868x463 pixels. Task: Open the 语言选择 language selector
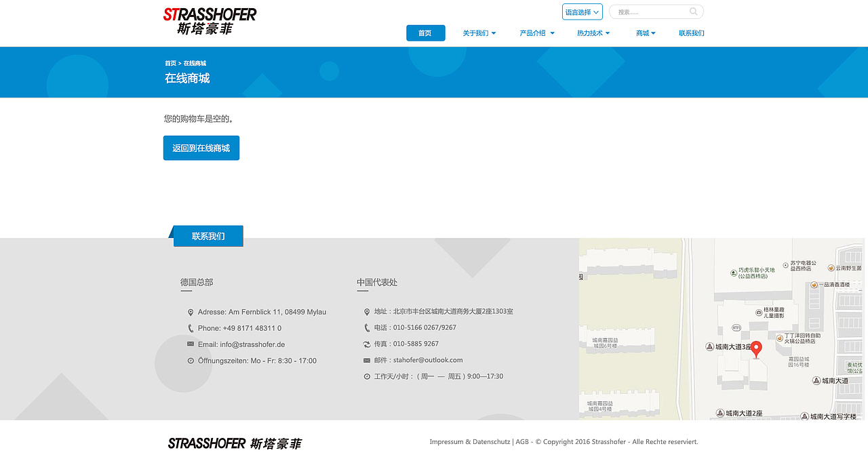point(582,12)
